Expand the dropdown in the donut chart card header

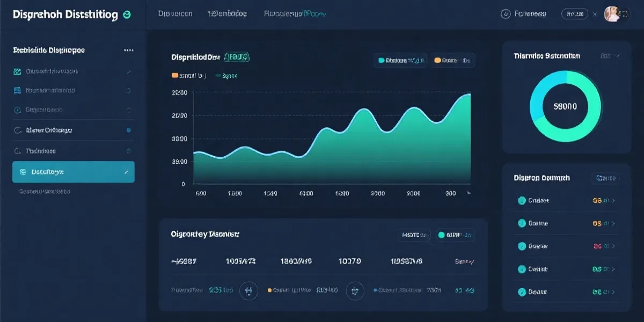(x=610, y=56)
